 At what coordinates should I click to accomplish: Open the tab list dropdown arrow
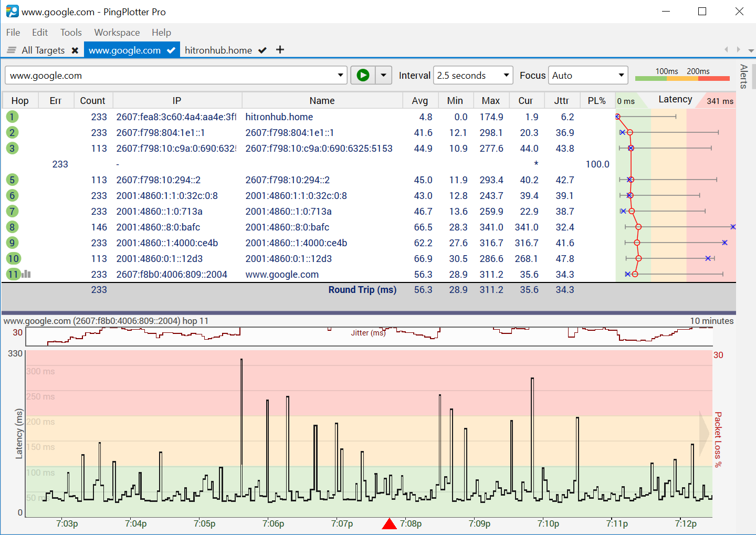click(751, 51)
